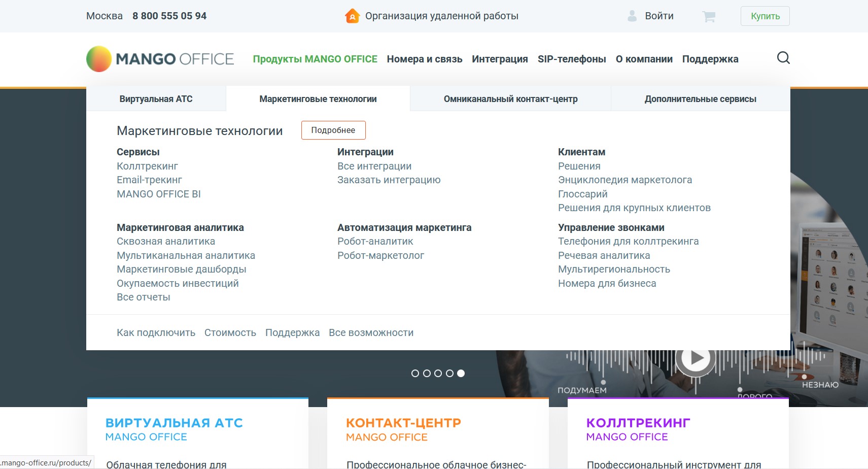The height and width of the screenshot is (469, 868).
Task: Open the Москва city selector
Action: [x=105, y=16]
